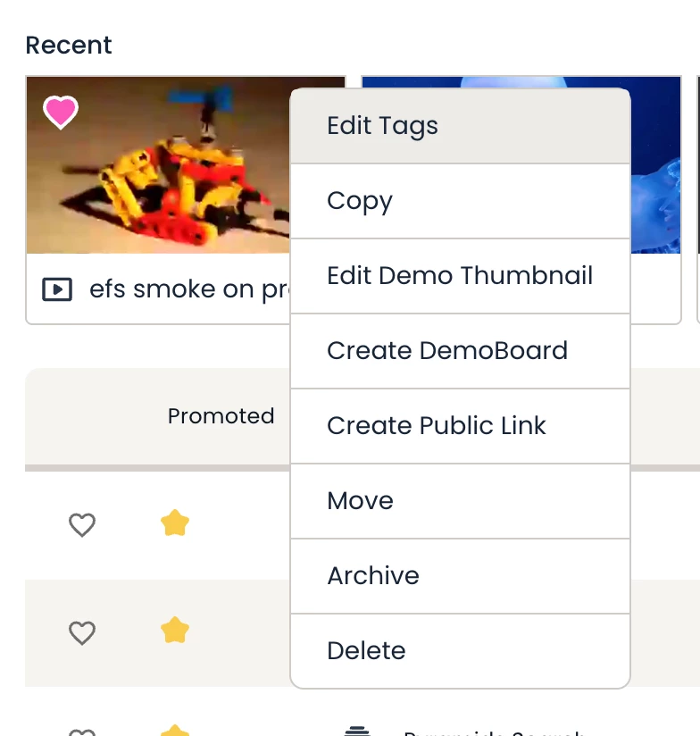700x736 pixels.
Task: Choose Move from the context menu
Action: [x=360, y=501]
